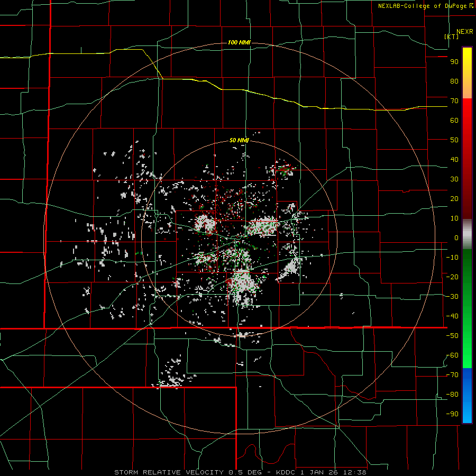
Task: Click the 12:38 timestamp
Action: (354, 472)
